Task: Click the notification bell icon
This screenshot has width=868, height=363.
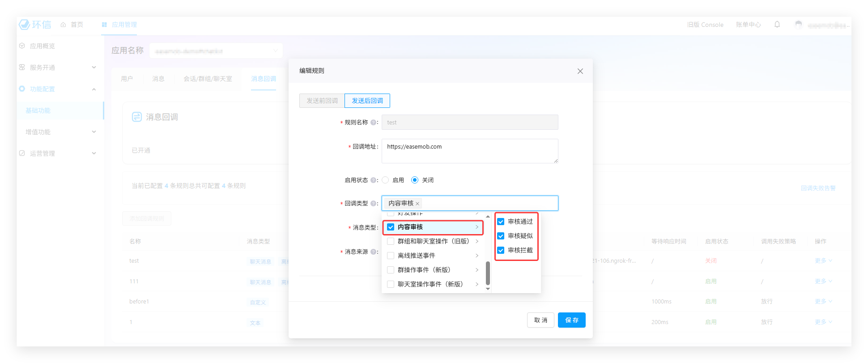Action: [x=777, y=25]
